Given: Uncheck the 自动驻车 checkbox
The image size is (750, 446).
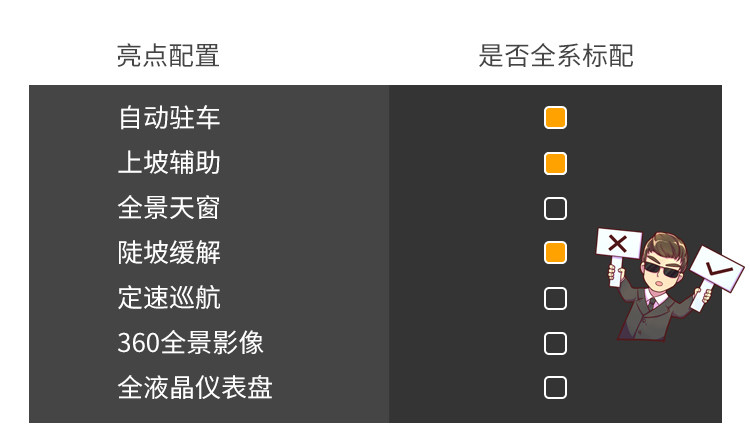Looking at the screenshot, I should (555, 118).
